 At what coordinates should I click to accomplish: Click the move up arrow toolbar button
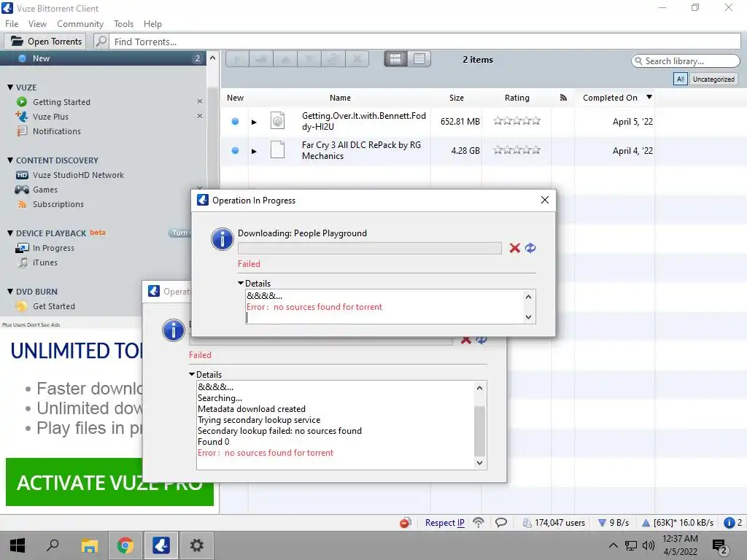[x=285, y=60]
